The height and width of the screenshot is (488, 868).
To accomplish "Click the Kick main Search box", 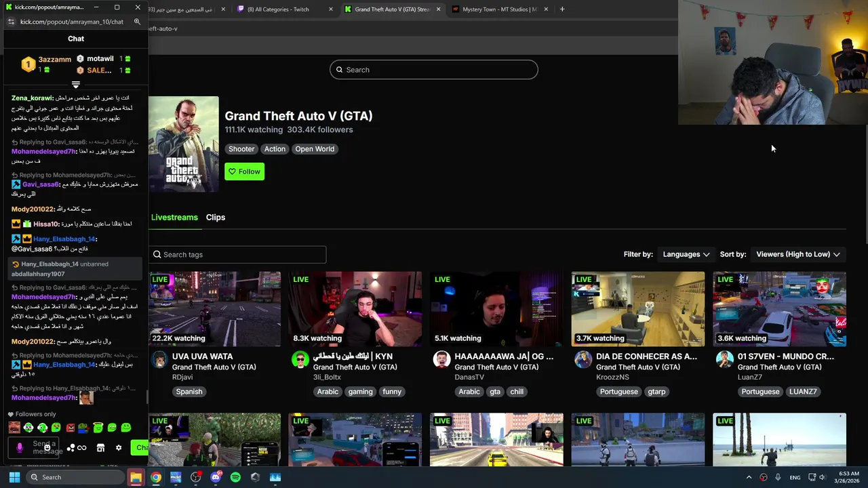I will (x=434, y=70).
